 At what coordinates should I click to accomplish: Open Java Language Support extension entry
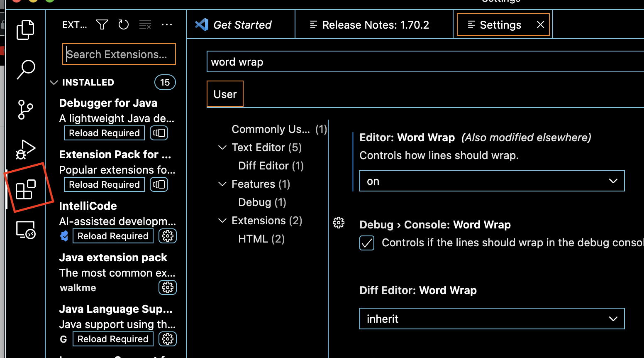116,324
